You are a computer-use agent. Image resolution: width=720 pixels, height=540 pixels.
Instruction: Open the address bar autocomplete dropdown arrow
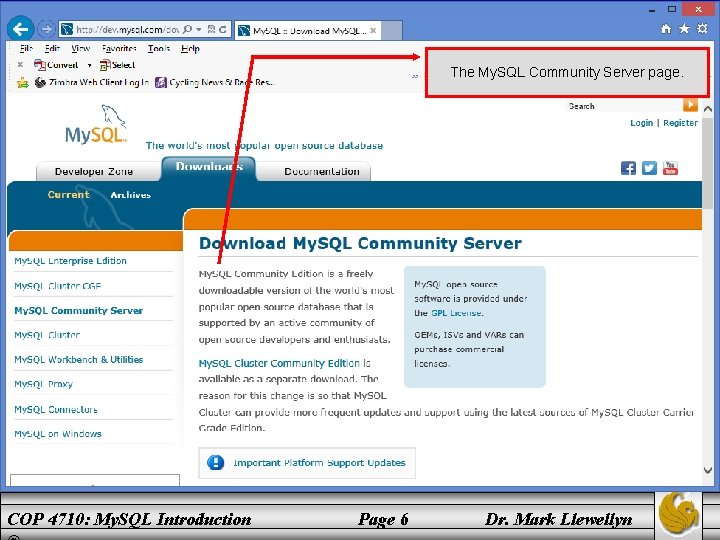point(199,29)
